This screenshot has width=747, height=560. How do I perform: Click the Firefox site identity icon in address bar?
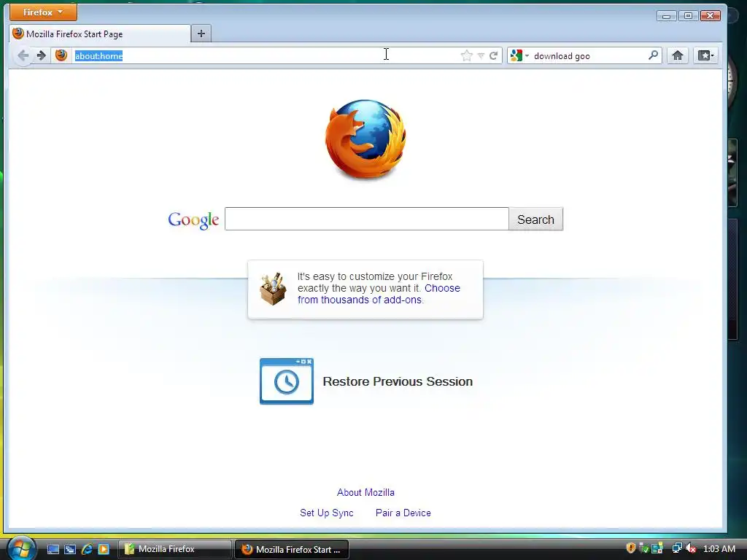(61, 55)
